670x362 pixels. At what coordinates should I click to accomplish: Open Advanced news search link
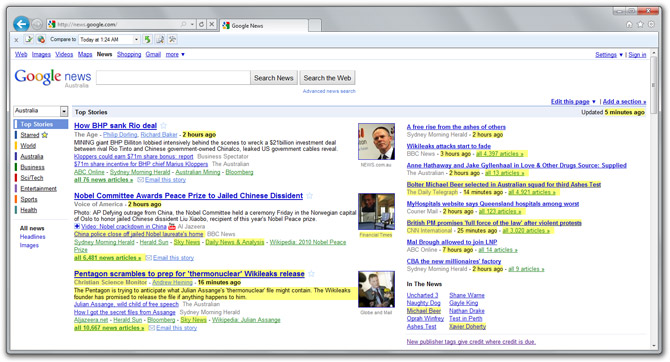coord(329,91)
